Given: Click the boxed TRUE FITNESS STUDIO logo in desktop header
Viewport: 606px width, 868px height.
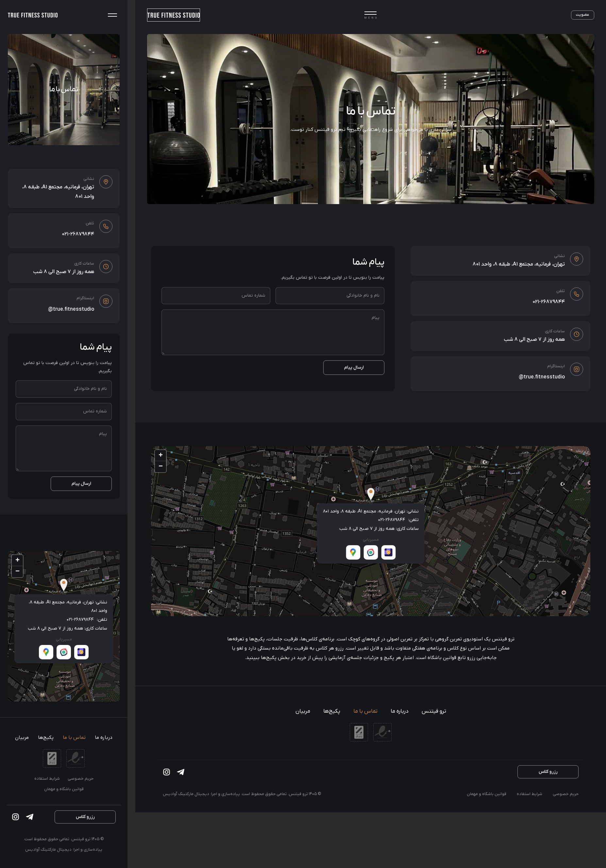Looking at the screenshot, I should coord(174,15).
